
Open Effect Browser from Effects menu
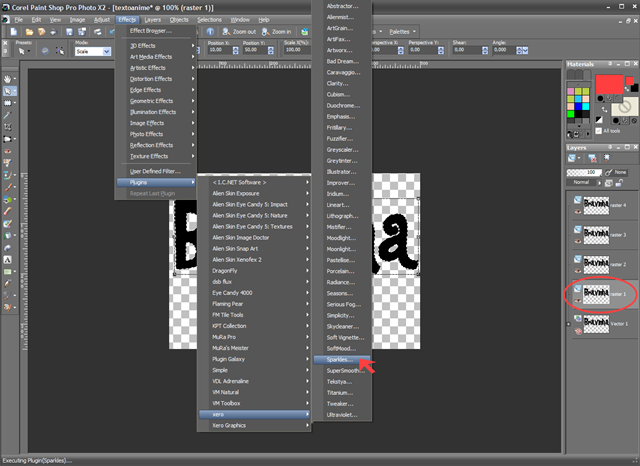151,31
